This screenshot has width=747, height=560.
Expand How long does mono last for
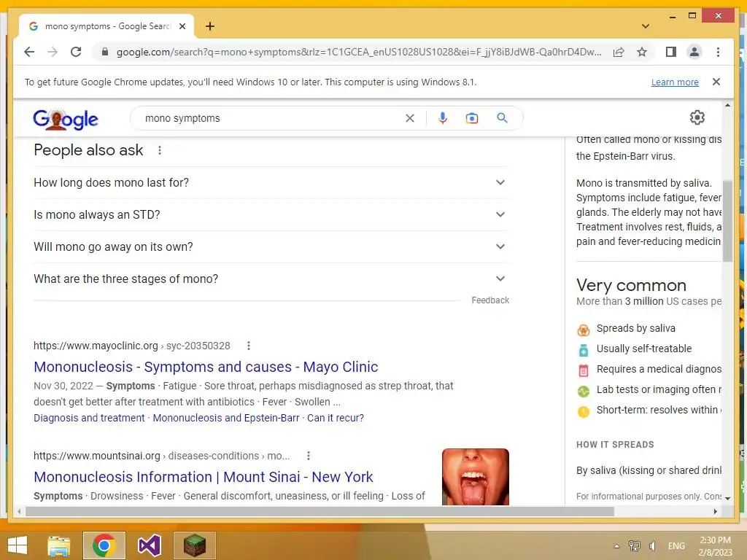pos(271,182)
